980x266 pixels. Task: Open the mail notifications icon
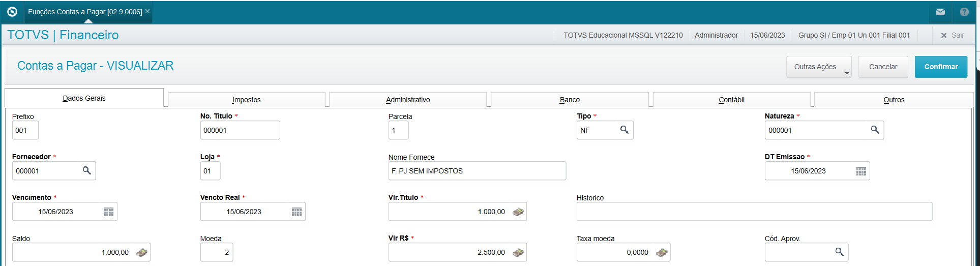pos(940,12)
